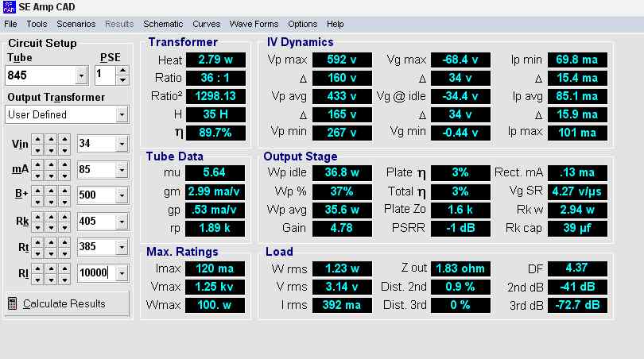Click the first down arrow beside Rl
This screenshot has width=644, height=359.
click(37, 280)
